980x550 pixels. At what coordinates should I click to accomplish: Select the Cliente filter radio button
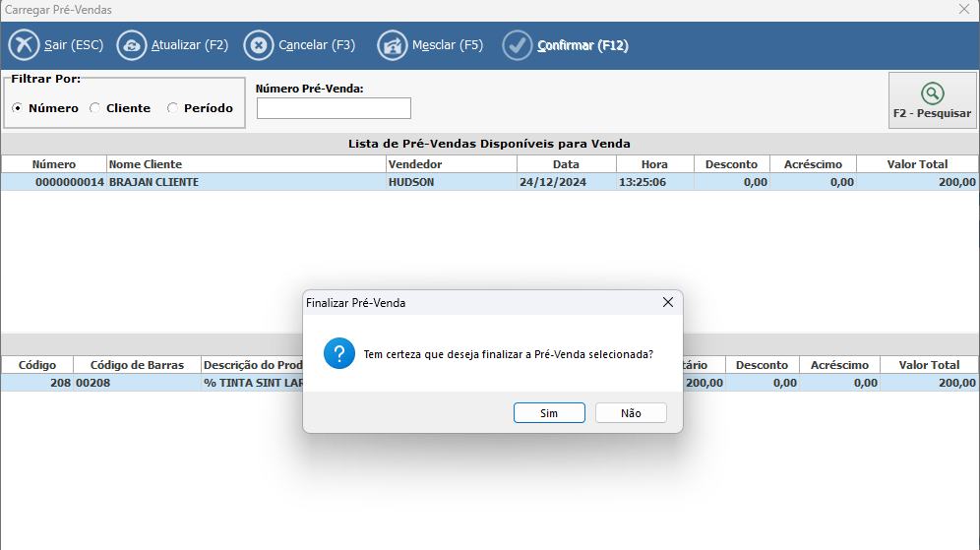[95, 108]
